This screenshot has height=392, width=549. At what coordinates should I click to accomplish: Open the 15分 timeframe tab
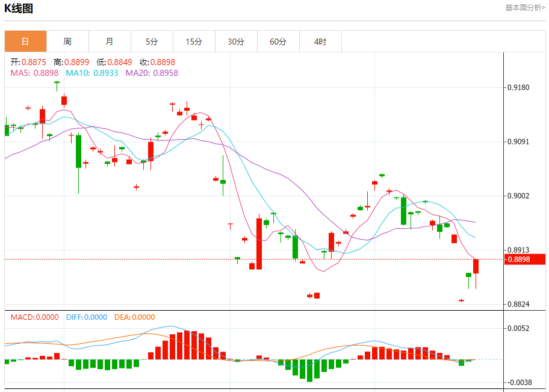194,42
